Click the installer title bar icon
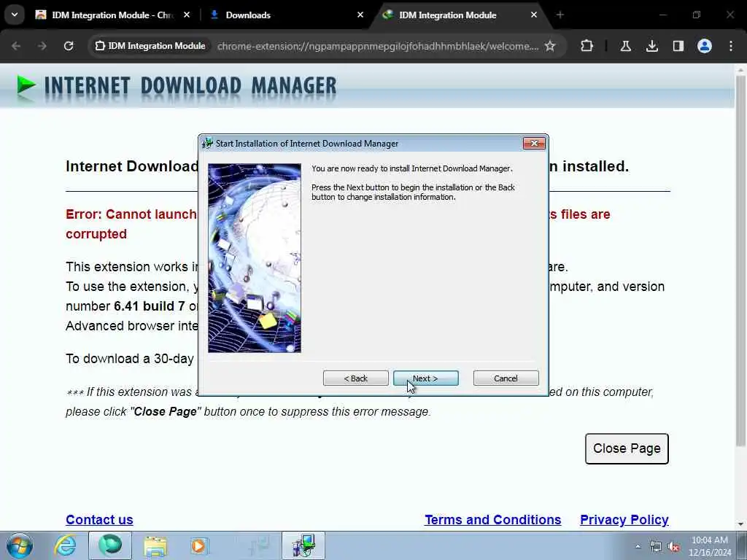This screenshot has height=560, width=747. point(207,144)
